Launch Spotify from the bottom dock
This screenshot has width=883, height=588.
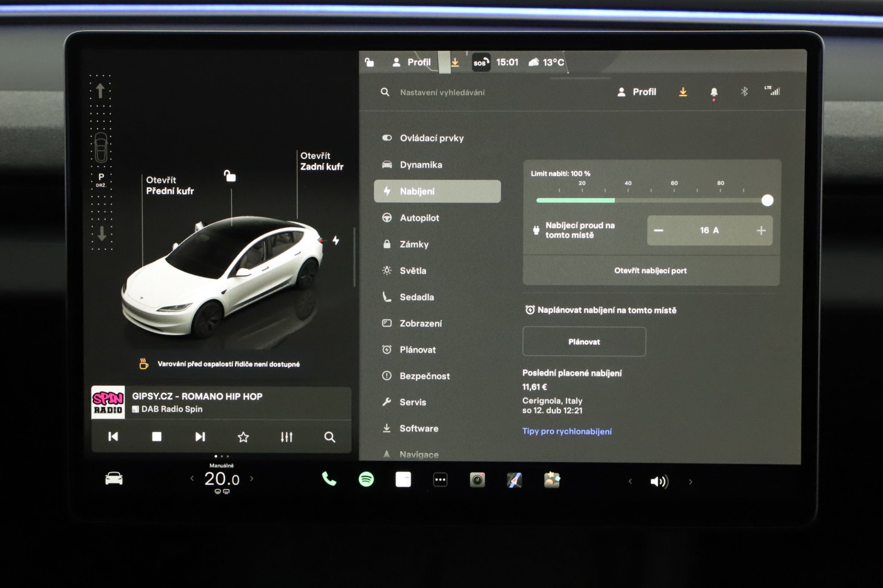[366, 479]
